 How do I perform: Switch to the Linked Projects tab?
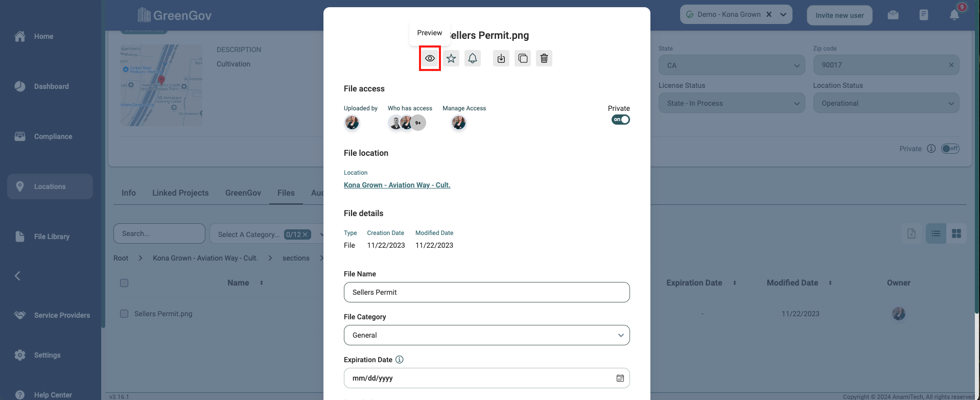coord(180,193)
